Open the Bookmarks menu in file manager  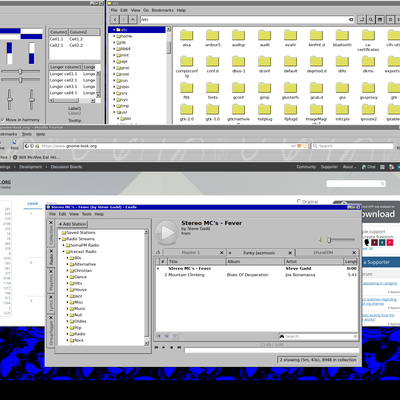(163, 10)
